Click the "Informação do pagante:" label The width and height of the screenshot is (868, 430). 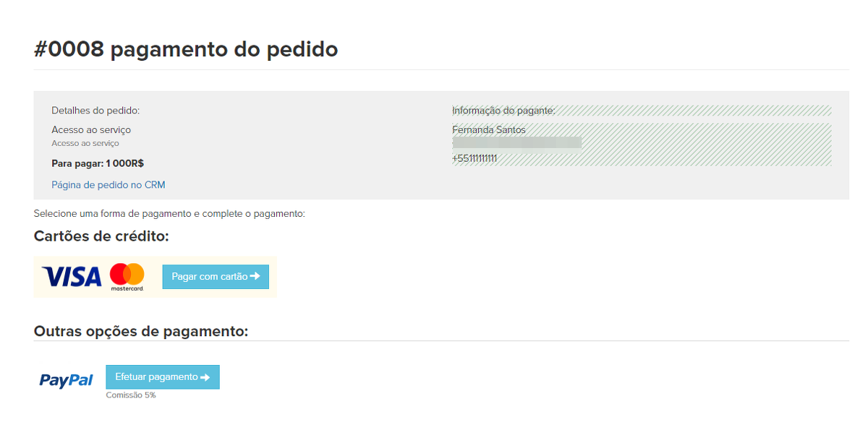click(x=503, y=111)
